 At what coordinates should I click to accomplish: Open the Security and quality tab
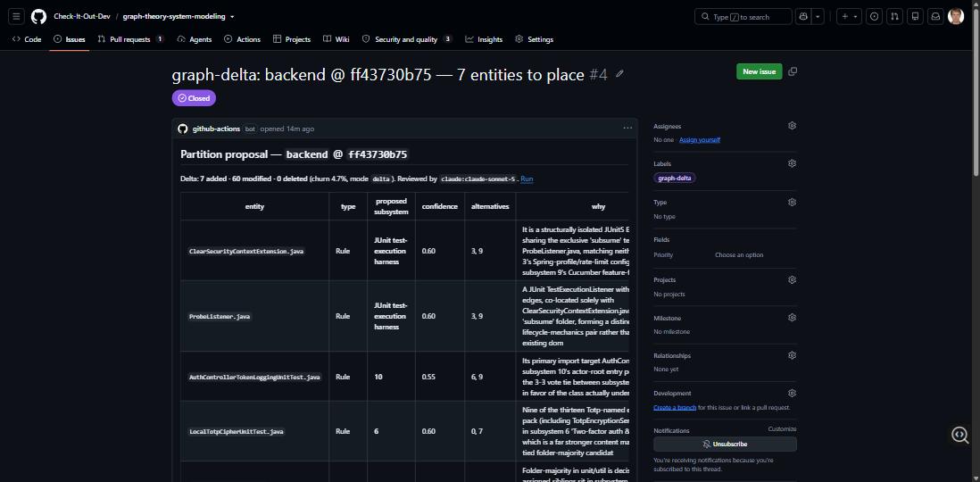(408, 39)
